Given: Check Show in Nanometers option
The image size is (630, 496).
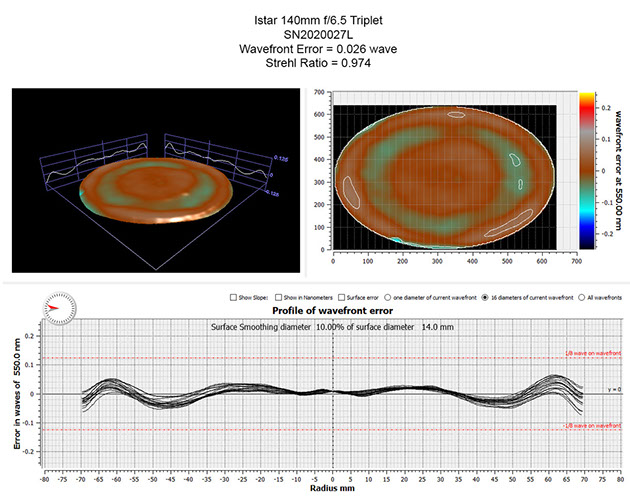Looking at the screenshot, I should [278, 297].
